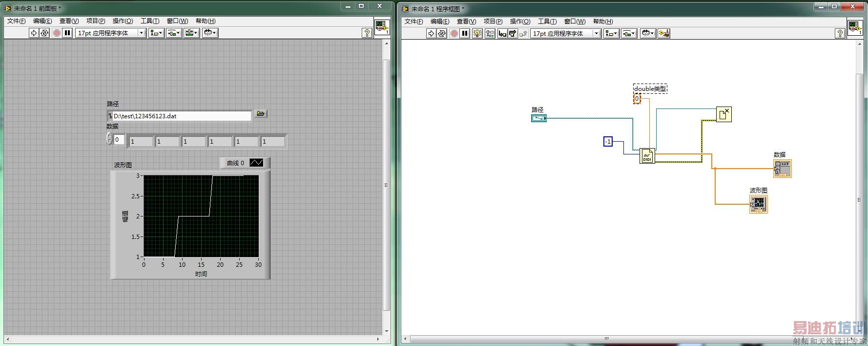Click the 曲线 0 plot legend swatch

256,163
